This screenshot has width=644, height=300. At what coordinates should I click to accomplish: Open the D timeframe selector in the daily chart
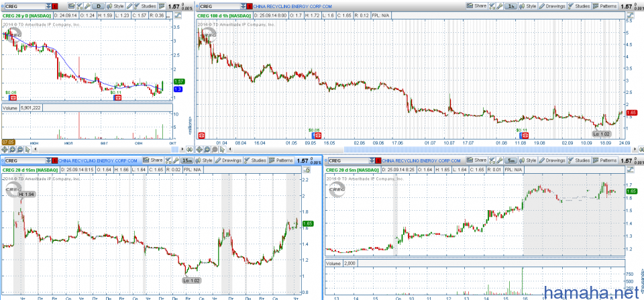[x=98, y=6]
